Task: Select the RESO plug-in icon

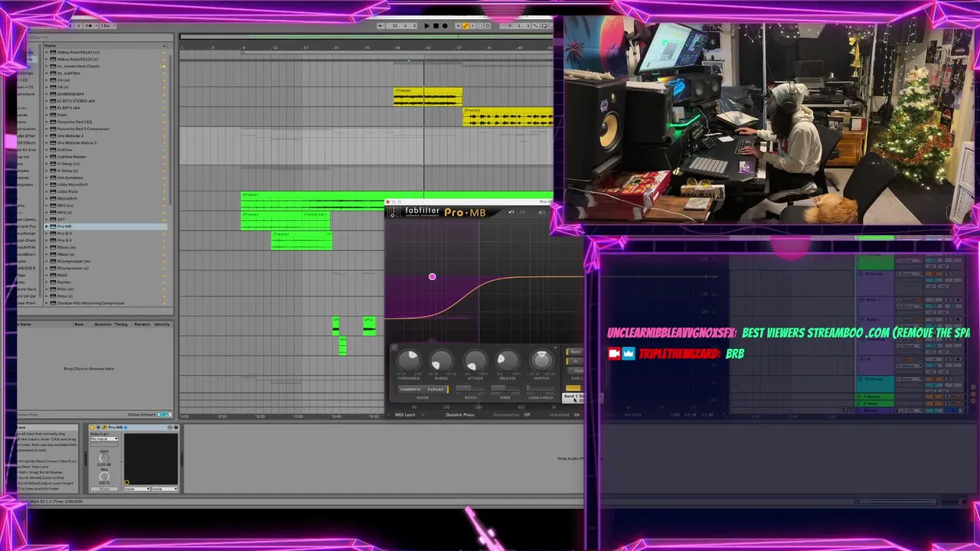Action: click(53, 275)
